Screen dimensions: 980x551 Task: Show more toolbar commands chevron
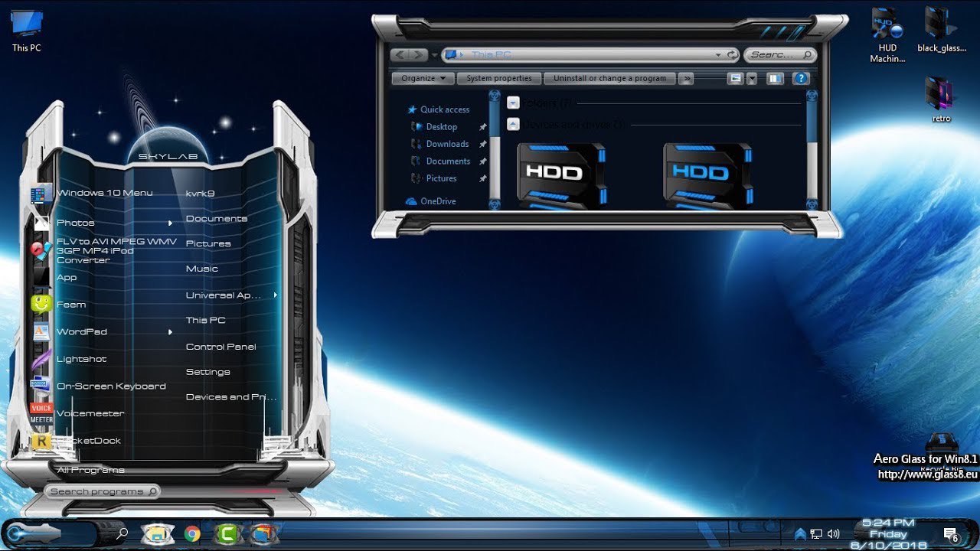pyautogui.click(x=687, y=78)
